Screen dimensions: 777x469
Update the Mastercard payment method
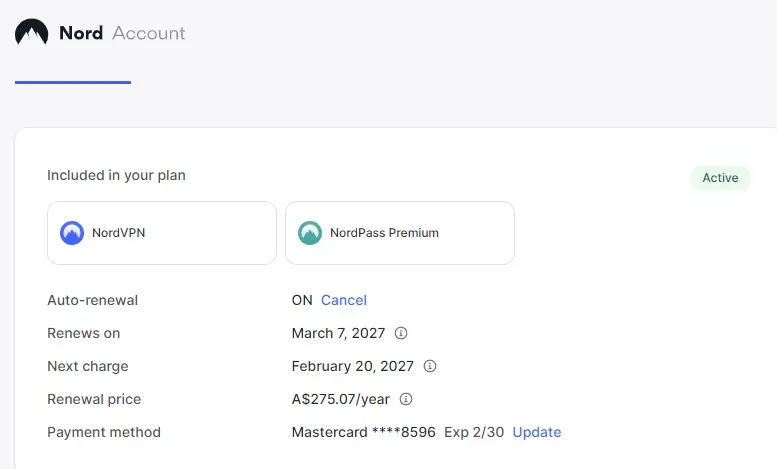pyautogui.click(x=537, y=432)
